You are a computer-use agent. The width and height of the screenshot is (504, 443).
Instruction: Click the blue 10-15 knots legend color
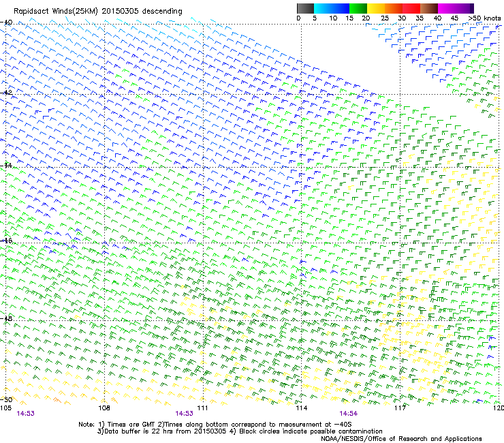point(341,8)
